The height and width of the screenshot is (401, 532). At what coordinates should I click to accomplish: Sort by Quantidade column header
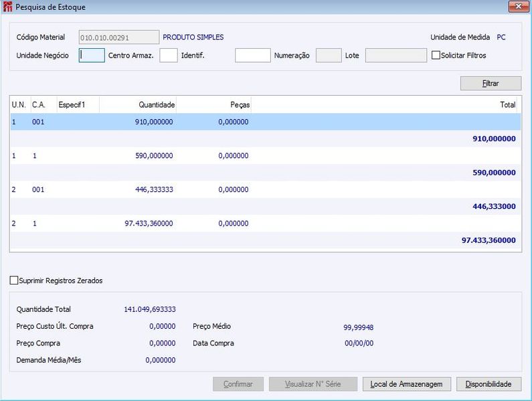coord(138,105)
